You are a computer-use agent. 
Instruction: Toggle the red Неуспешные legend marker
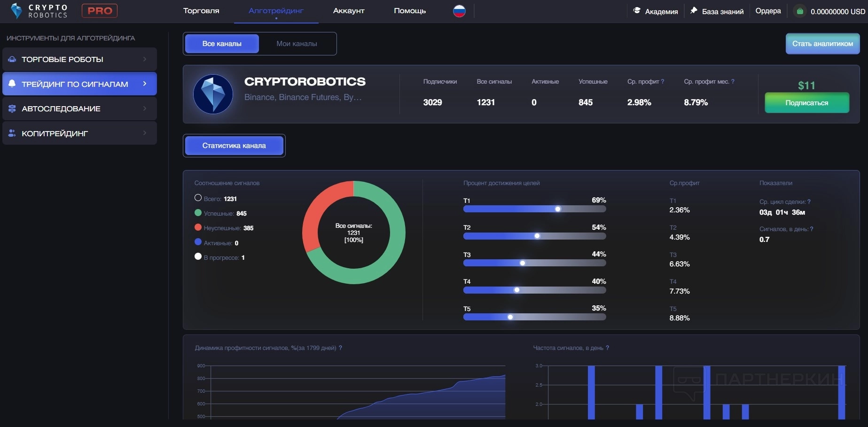198,227
